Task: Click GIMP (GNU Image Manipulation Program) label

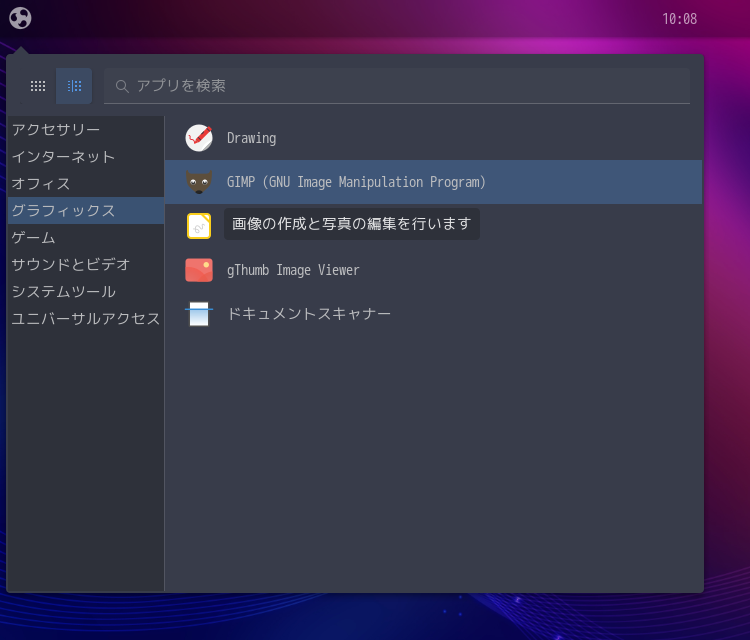Action: click(356, 182)
